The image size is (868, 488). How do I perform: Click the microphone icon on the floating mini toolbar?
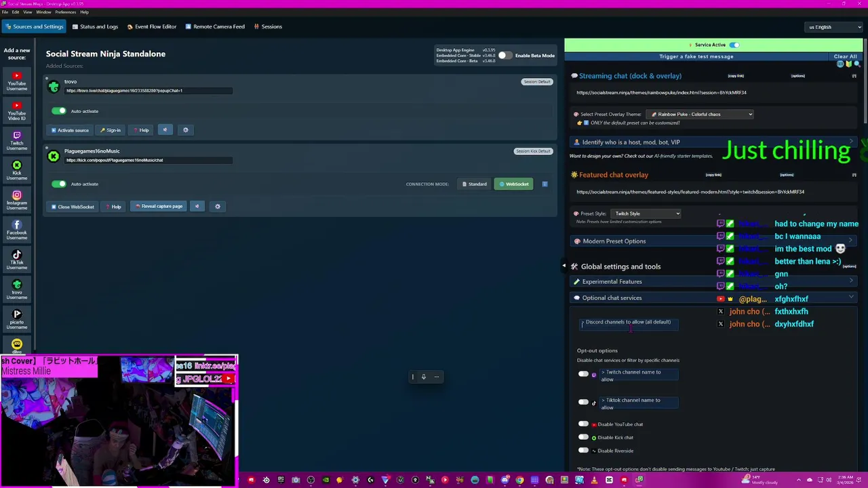(424, 377)
